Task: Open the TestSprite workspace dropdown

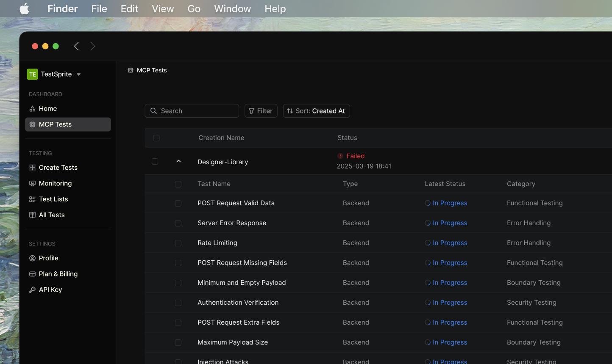Action: coord(78,74)
